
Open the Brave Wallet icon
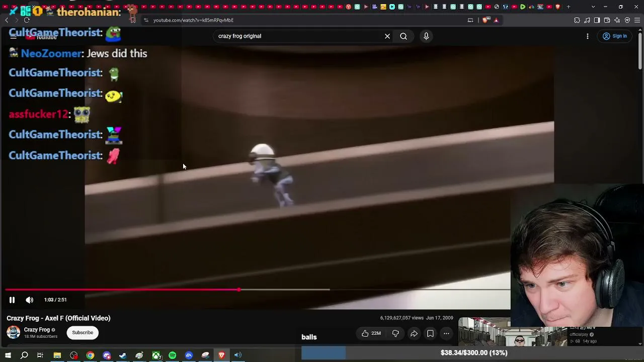(607, 20)
